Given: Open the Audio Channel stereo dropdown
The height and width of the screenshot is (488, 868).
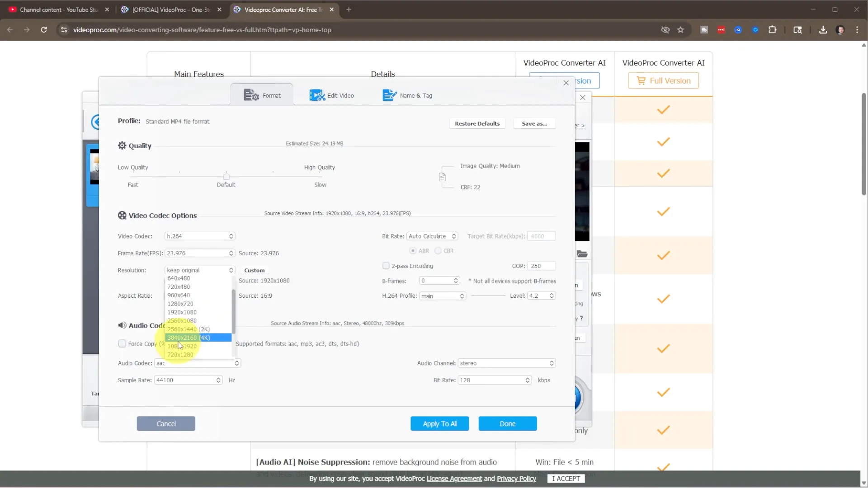Looking at the screenshot, I should [507, 363].
